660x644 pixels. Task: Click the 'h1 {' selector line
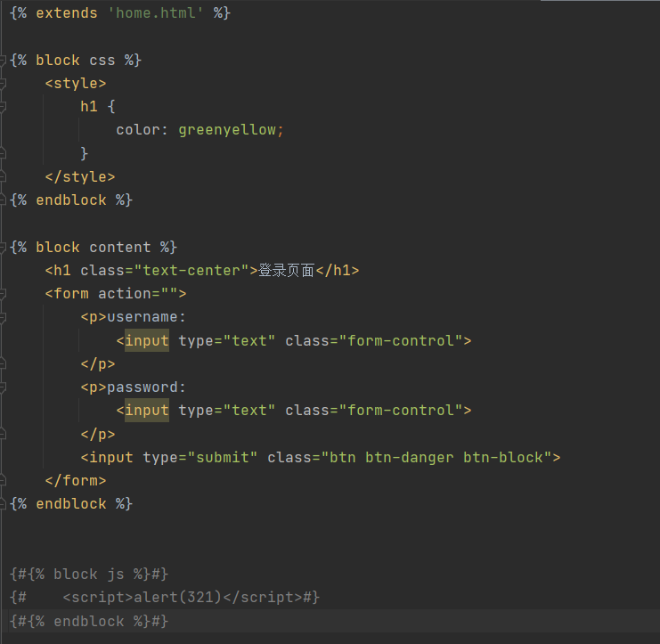pyautogui.click(x=98, y=107)
